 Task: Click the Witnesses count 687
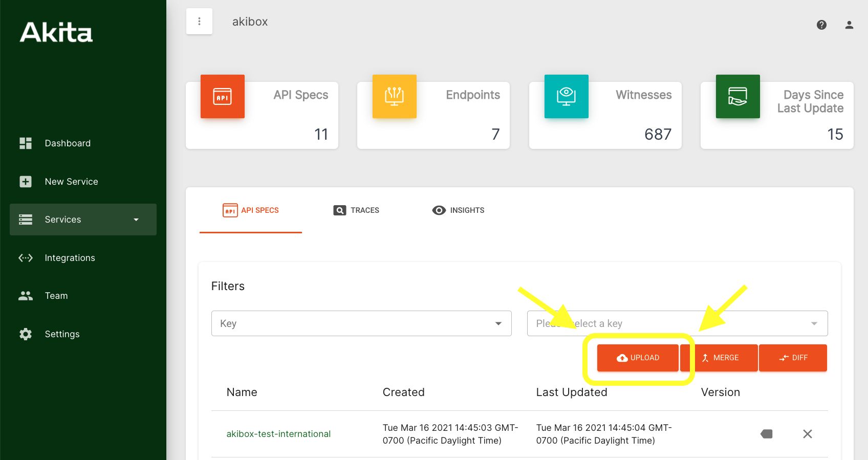click(658, 134)
